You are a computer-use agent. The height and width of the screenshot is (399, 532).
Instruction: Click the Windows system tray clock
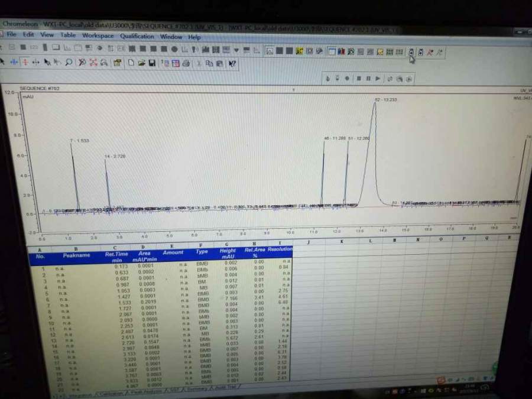pos(470,389)
